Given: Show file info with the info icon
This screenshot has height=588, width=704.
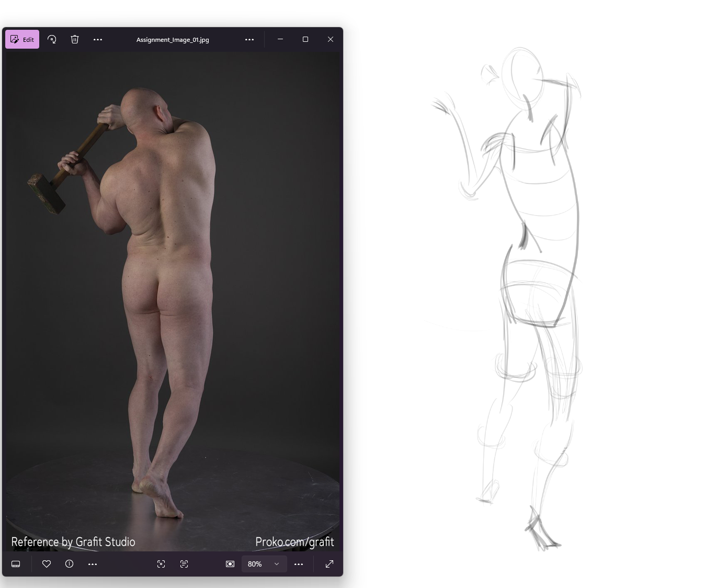Looking at the screenshot, I should [x=69, y=564].
